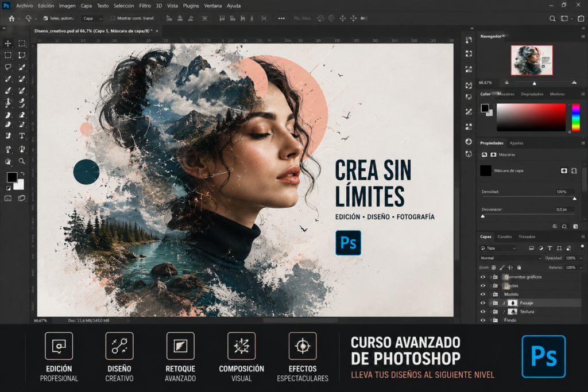588x392 pixels.
Task: Change the screen mode icon in toolbox
Action: [x=22, y=198]
